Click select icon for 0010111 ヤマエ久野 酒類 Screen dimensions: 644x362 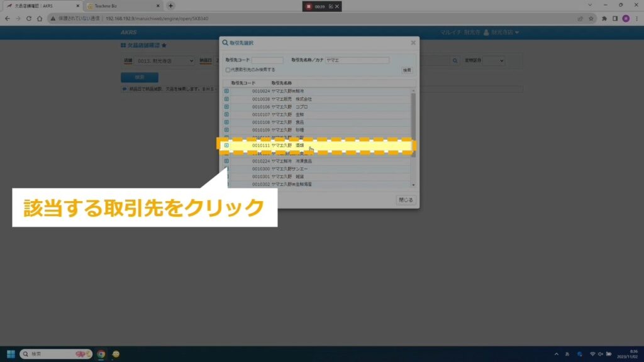pyautogui.click(x=226, y=146)
